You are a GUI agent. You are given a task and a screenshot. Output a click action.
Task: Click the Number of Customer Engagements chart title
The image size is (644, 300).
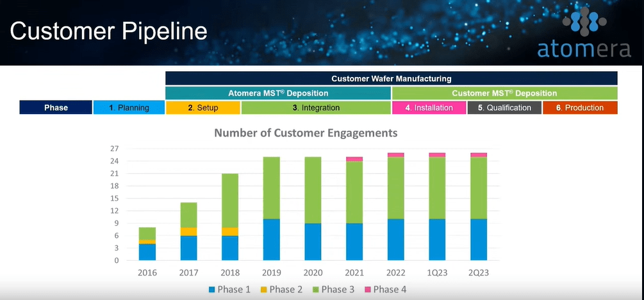click(306, 133)
